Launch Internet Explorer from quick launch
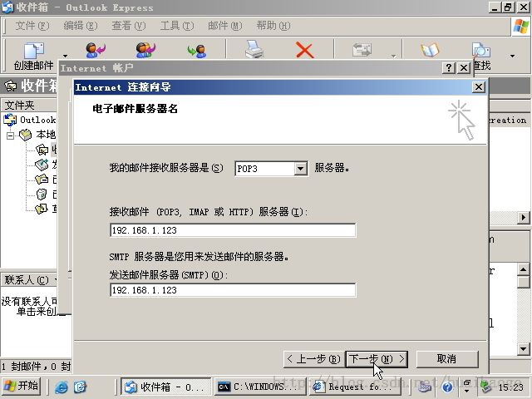 pos(62,387)
